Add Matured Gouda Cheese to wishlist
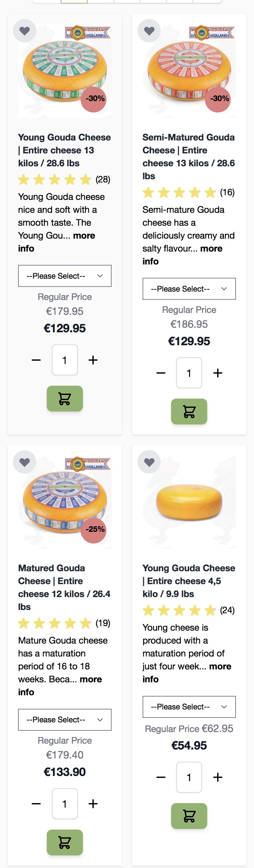Screen dimensions: 254x868 tap(24, 462)
